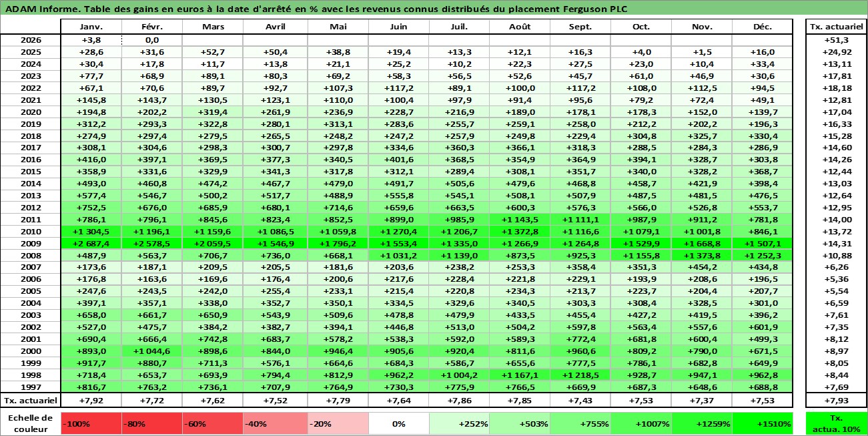
Task: Click the 'Janv.' column header
Action: point(91,27)
